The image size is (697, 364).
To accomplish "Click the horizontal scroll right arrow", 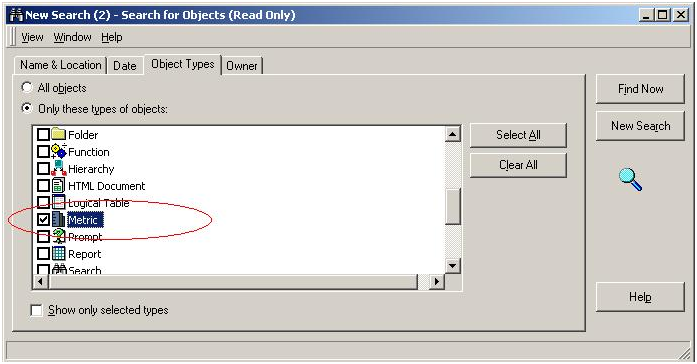I will click(437, 281).
